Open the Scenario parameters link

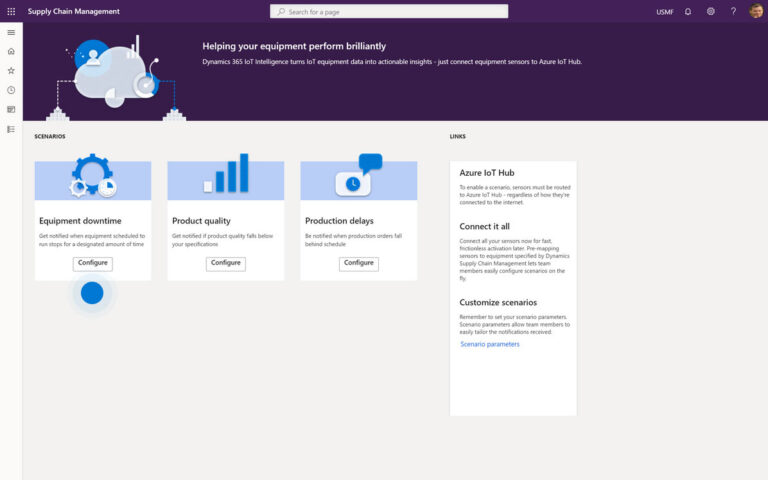pos(490,344)
